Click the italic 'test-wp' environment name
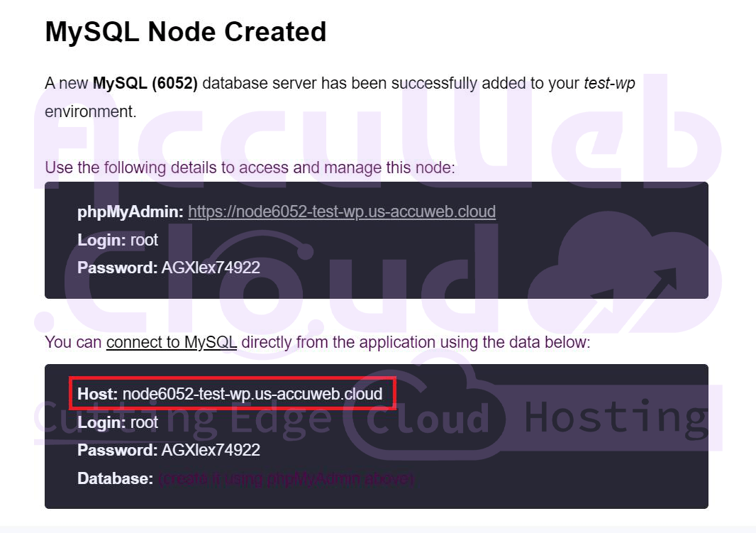Image resolution: width=756 pixels, height=533 pixels. [609, 83]
